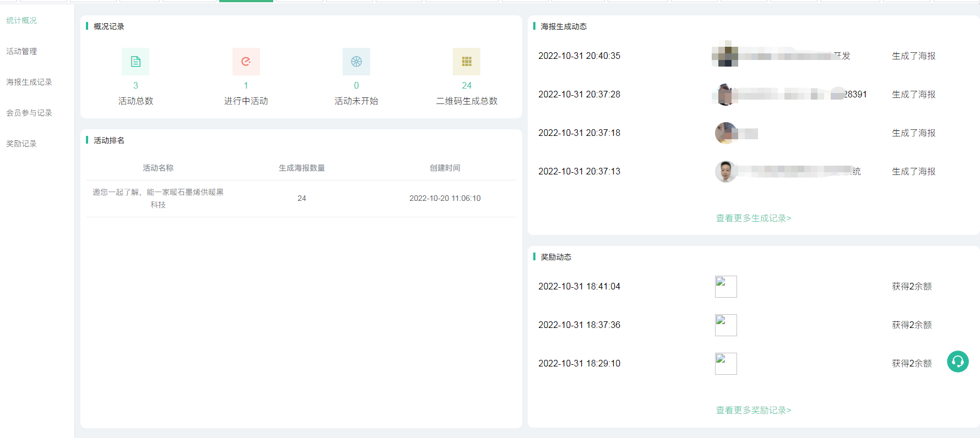
Task: Select 会员参与记录 in the sidebar
Action: (29, 113)
